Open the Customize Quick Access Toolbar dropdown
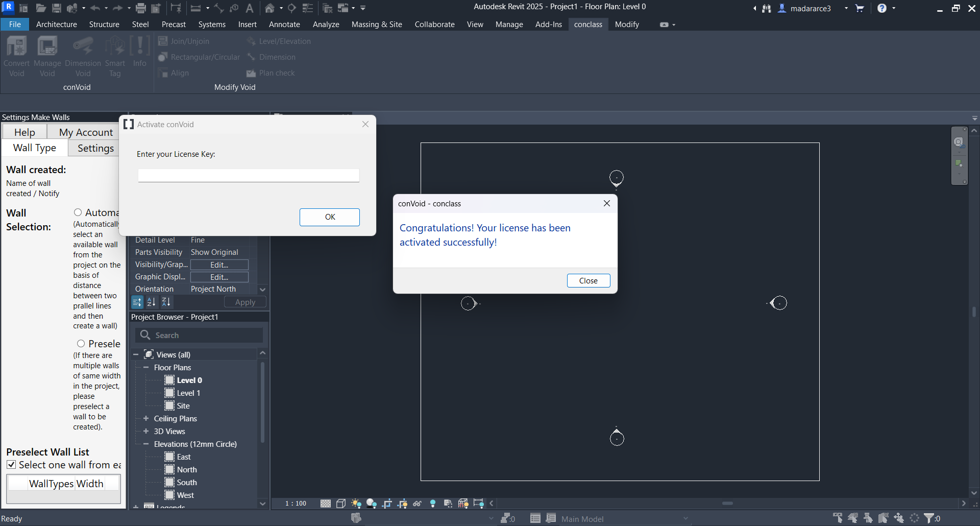The image size is (980, 526). (363, 8)
